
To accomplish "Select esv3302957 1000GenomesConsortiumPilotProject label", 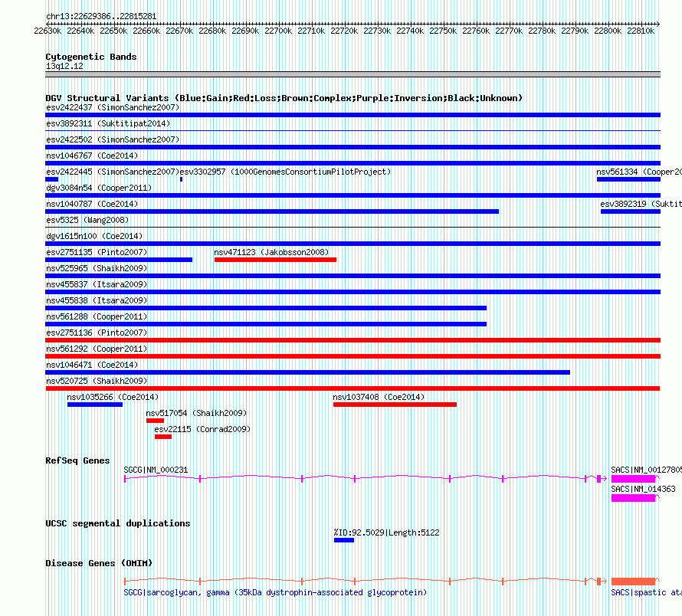I will click(x=285, y=172).
